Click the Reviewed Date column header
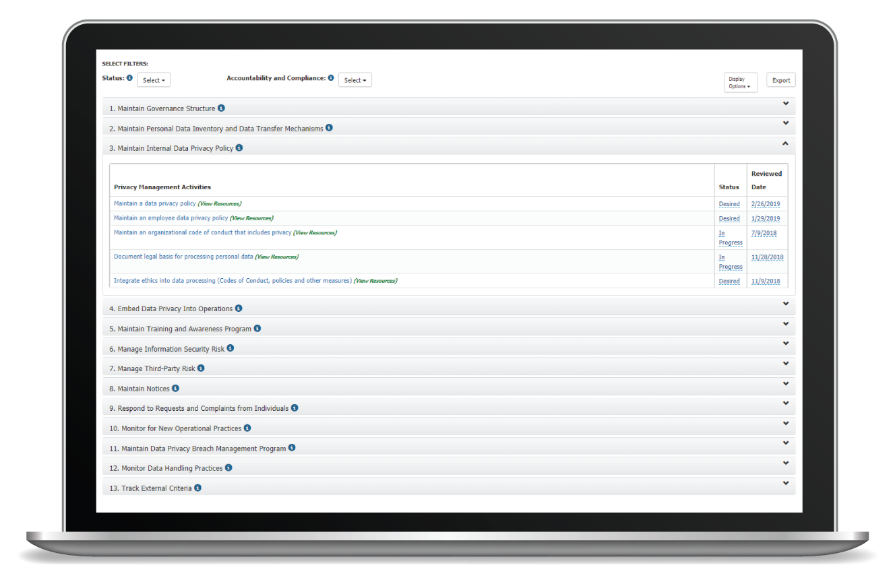 coord(767,181)
